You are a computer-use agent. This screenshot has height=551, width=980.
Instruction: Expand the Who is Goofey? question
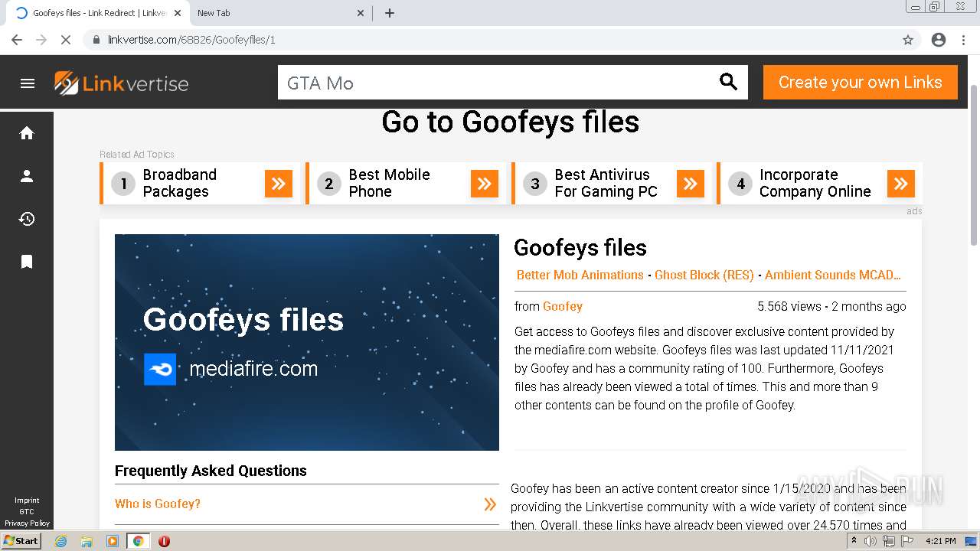[306, 504]
